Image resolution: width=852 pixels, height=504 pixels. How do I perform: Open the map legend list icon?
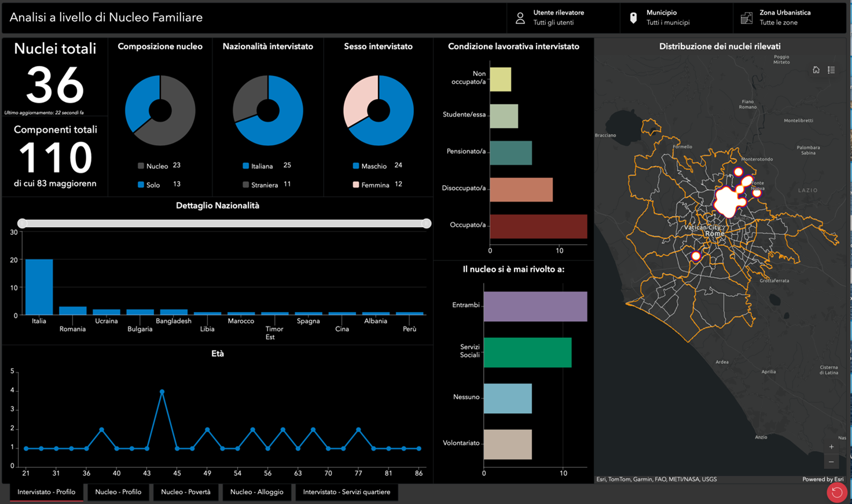pyautogui.click(x=831, y=70)
